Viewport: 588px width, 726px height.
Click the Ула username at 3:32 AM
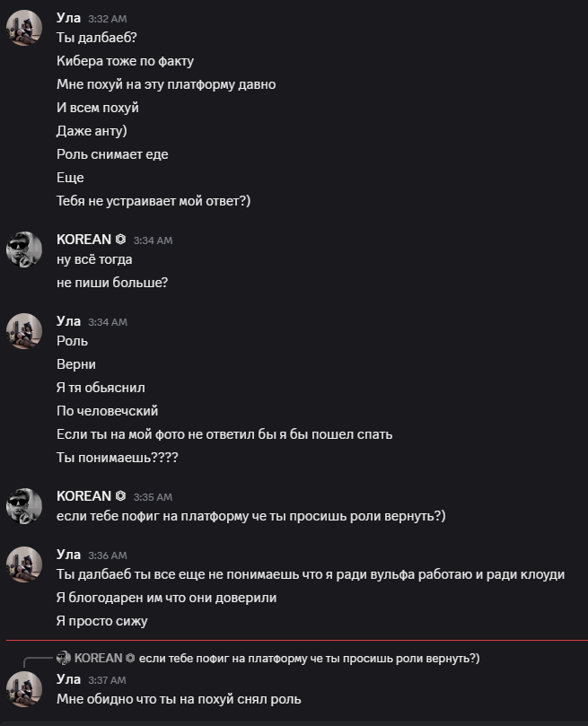pos(68,18)
